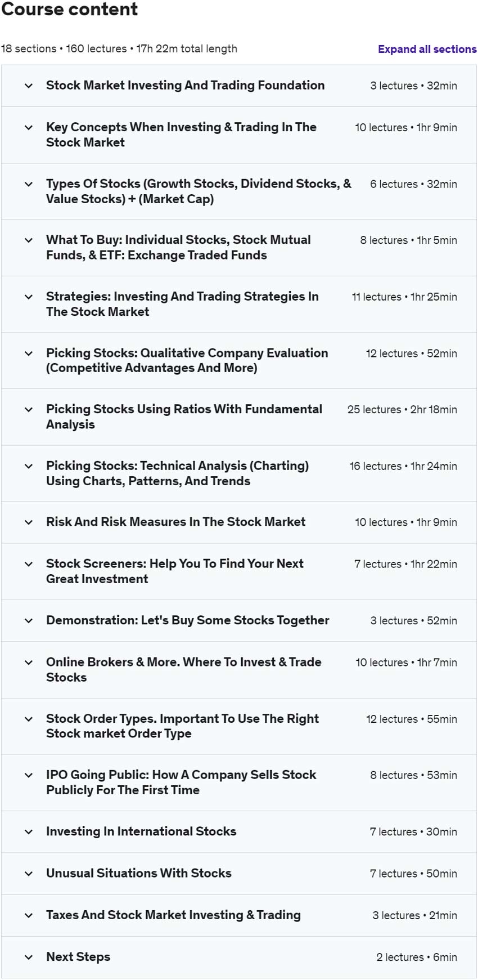Viewport: 478px width, 980px height.
Task: Click chevron icon for Strategies section
Action: (29, 297)
